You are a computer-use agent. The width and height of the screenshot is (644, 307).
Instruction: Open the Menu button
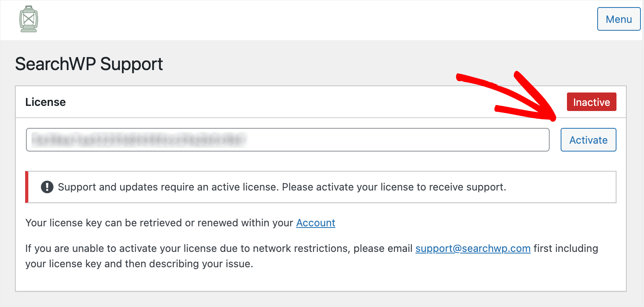point(619,19)
